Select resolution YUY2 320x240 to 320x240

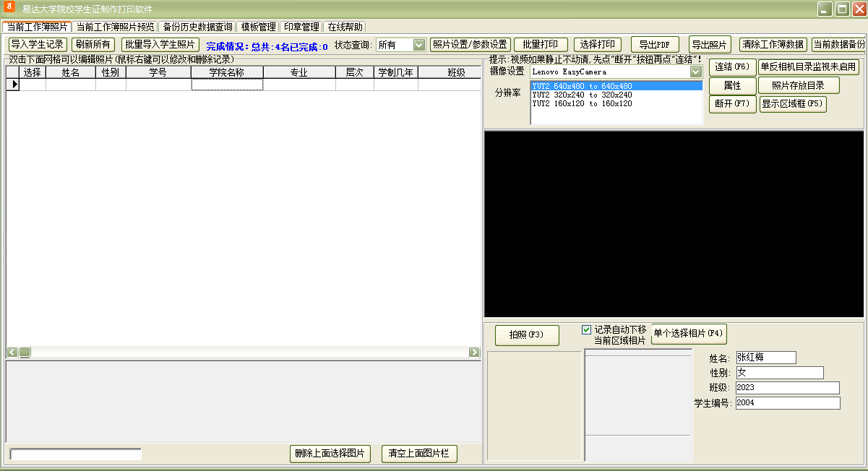pos(616,95)
